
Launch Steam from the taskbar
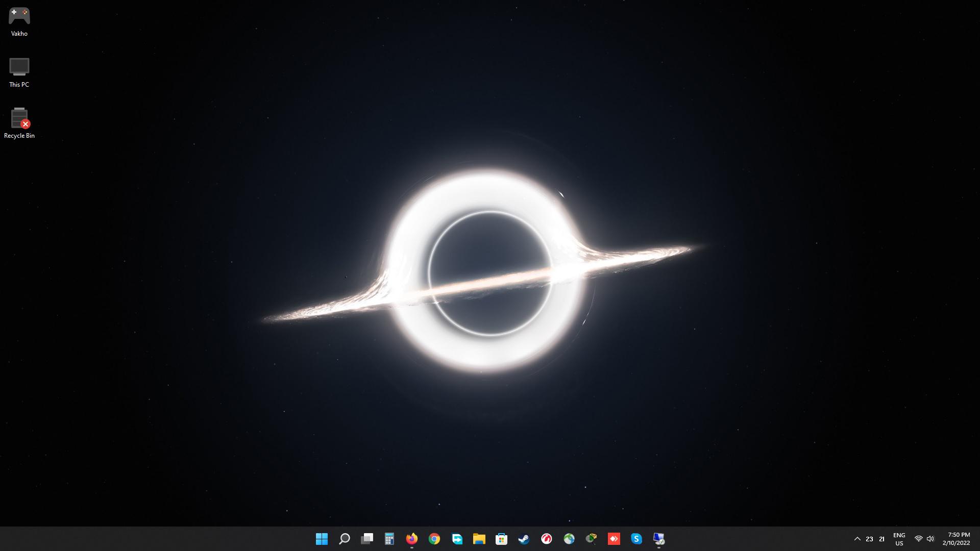[x=524, y=539]
